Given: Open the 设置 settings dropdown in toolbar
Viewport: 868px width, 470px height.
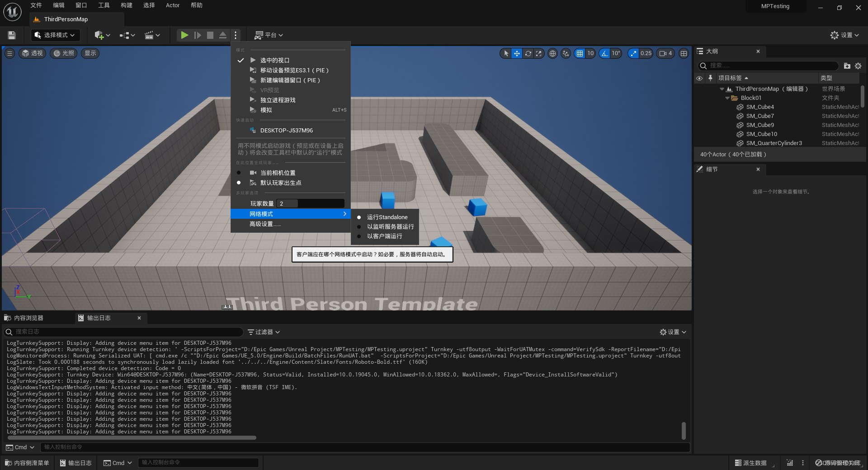Looking at the screenshot, I should (x=844, y=35).
